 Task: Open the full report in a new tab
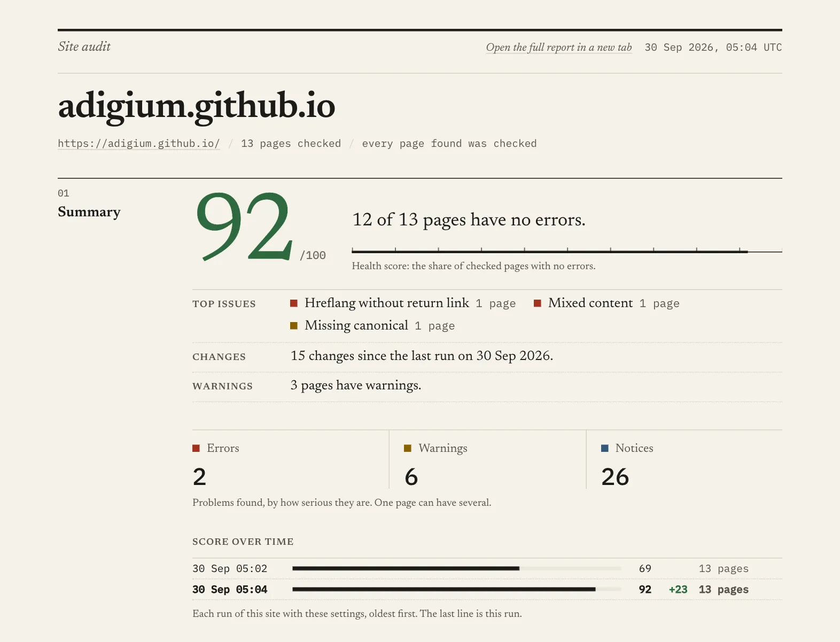pyautogui.click(x=559, y=47)
